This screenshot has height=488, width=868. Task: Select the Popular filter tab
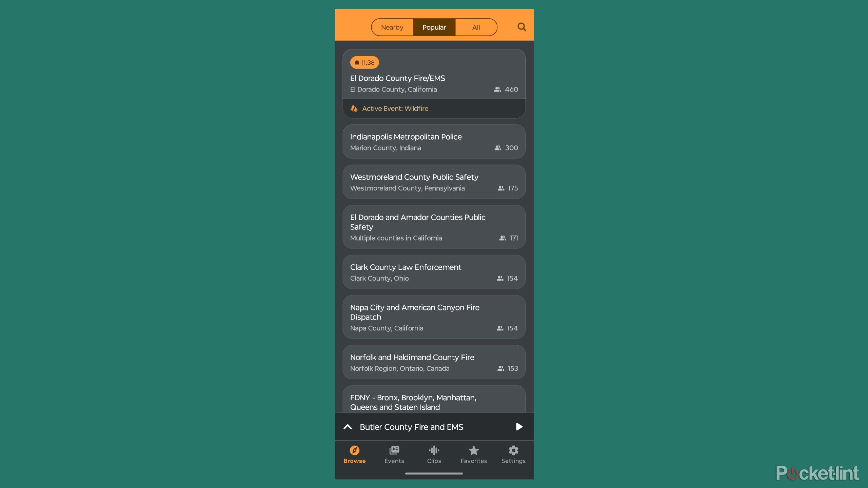pos(434,27)
